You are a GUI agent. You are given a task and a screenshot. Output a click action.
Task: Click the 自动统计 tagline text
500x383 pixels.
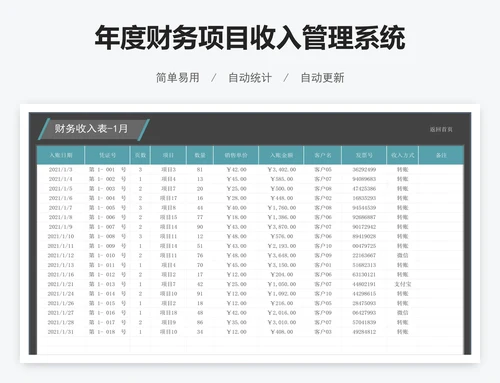[x=250, y=78]
